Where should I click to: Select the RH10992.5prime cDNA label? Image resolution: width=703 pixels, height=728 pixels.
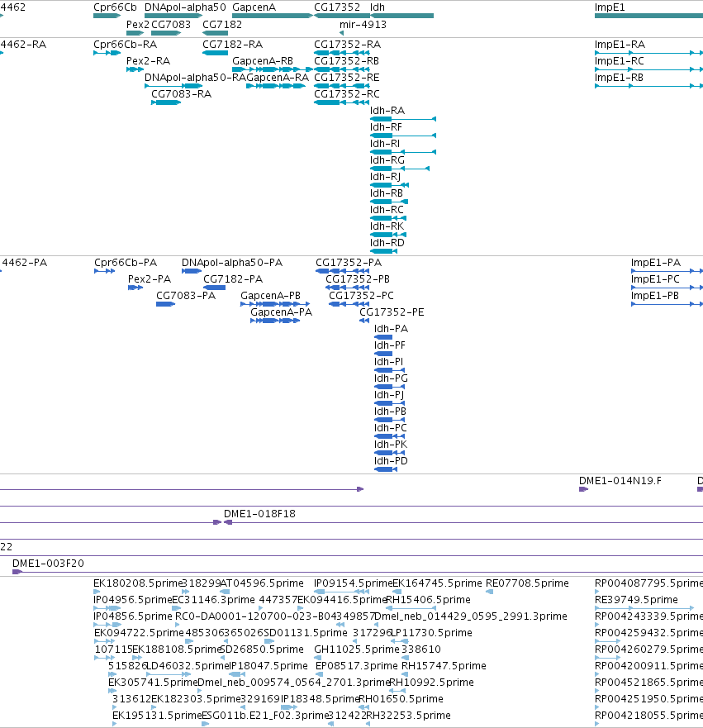tap(431, 683)
